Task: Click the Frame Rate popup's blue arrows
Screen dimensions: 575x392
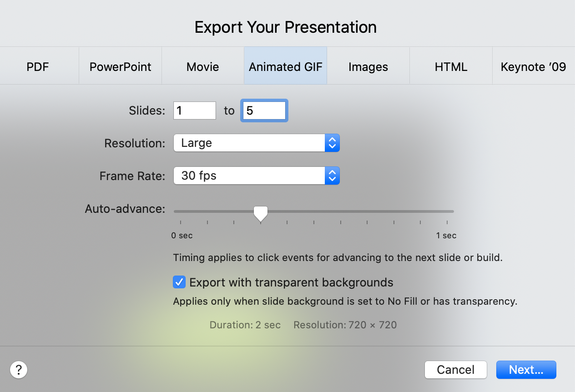Action: (x=332, y=176)
